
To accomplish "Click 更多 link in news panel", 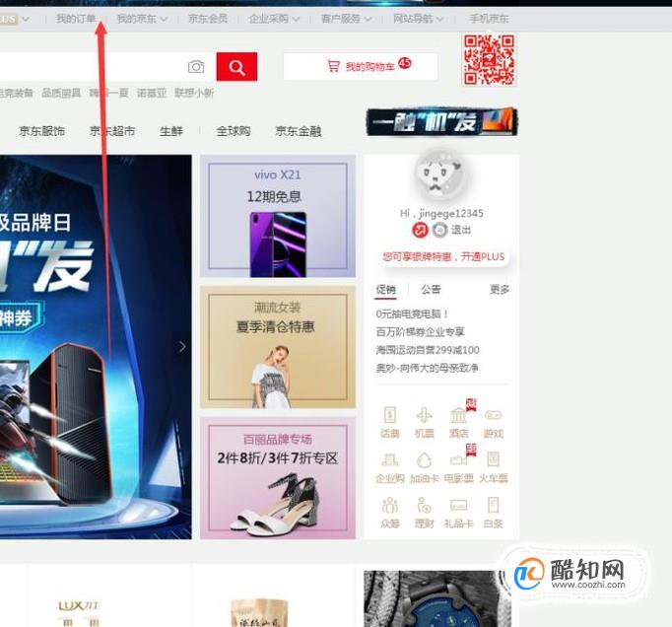I will pyautogui.click(x=500, y=290).
